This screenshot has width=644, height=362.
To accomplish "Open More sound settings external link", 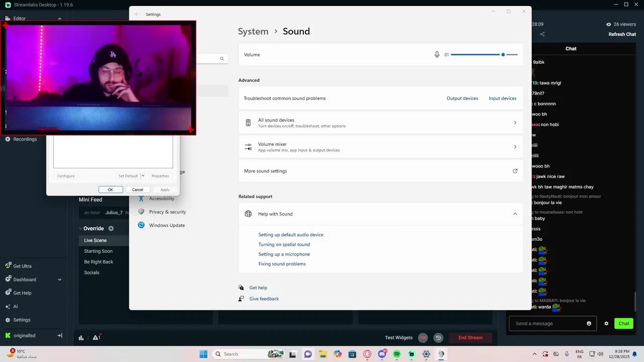I will tap(515, 171).
